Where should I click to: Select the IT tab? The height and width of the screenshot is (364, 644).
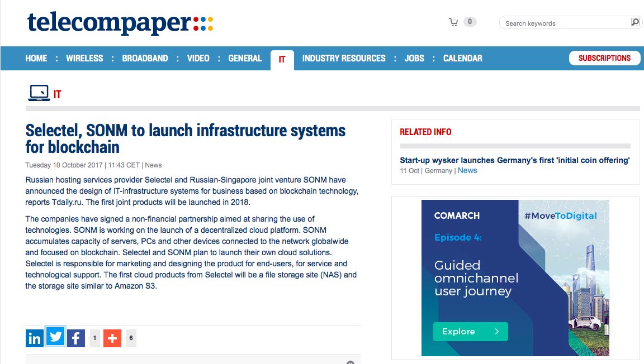(x=282, y=60)
